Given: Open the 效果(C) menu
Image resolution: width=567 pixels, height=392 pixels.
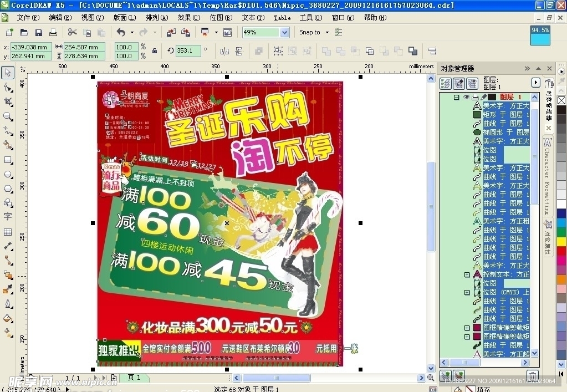Looking at the screenshot, I should [x=189, y=17].
